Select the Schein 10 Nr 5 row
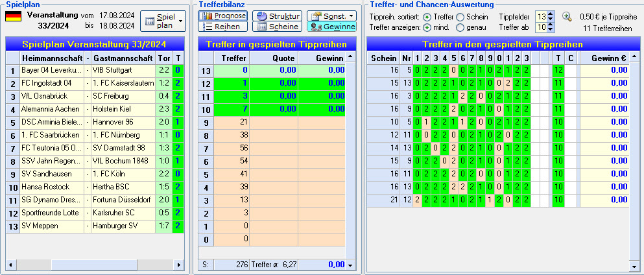 tap(498, 122)
